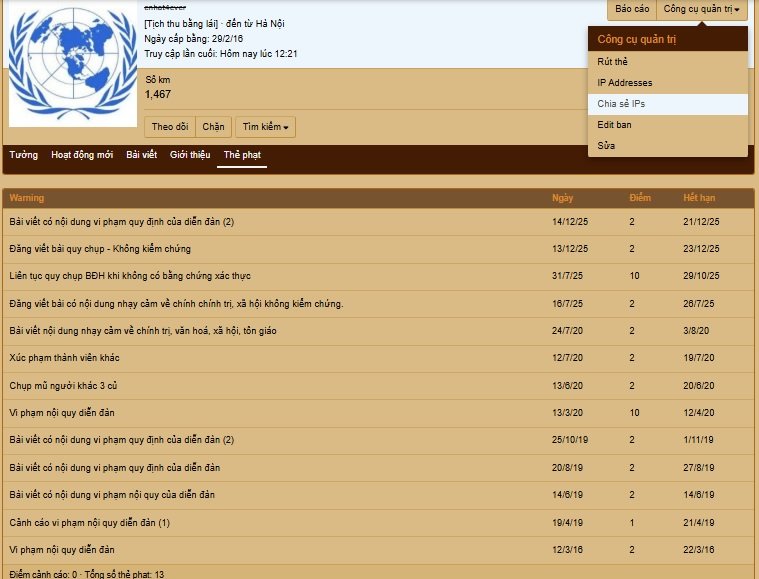Click the Báo cáo button
Viewport: 759px width, 579px height.
click(632, 9)
